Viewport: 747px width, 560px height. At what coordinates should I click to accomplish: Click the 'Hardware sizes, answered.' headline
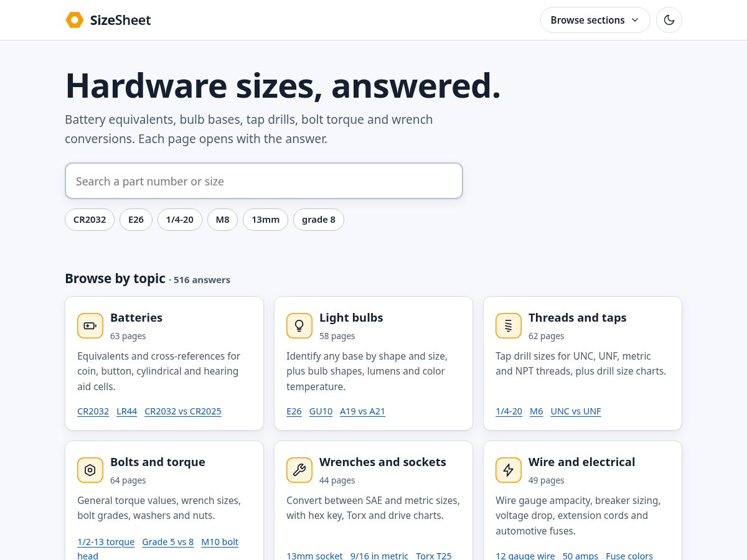[283, 85]
